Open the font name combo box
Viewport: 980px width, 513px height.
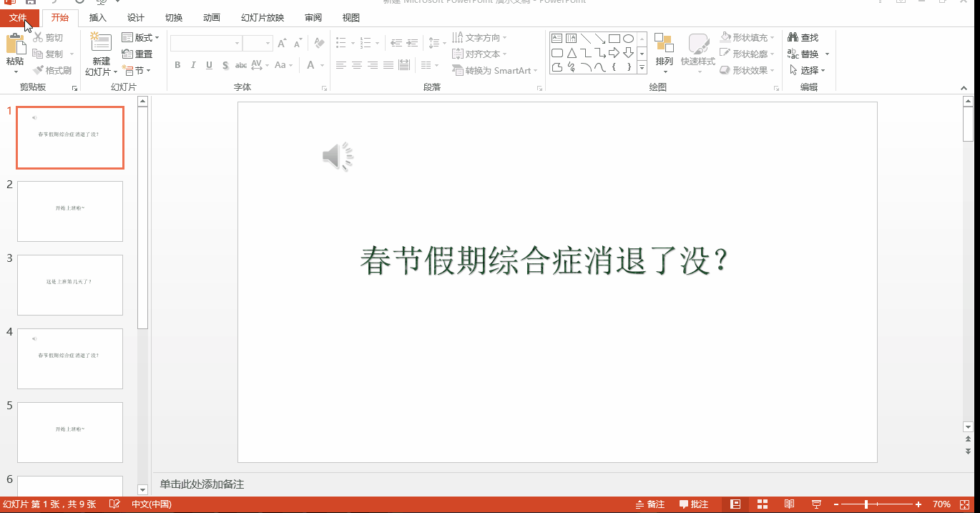click(x=206, y=44)
